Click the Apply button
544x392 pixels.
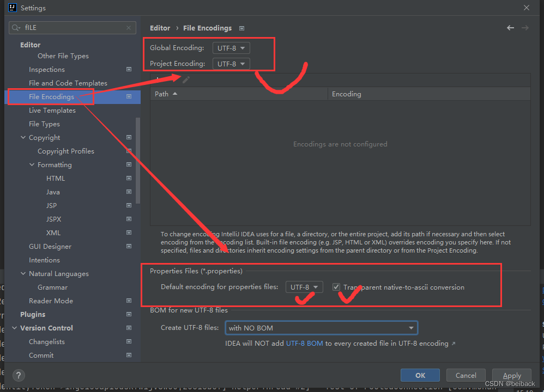(x=512, y=375)
